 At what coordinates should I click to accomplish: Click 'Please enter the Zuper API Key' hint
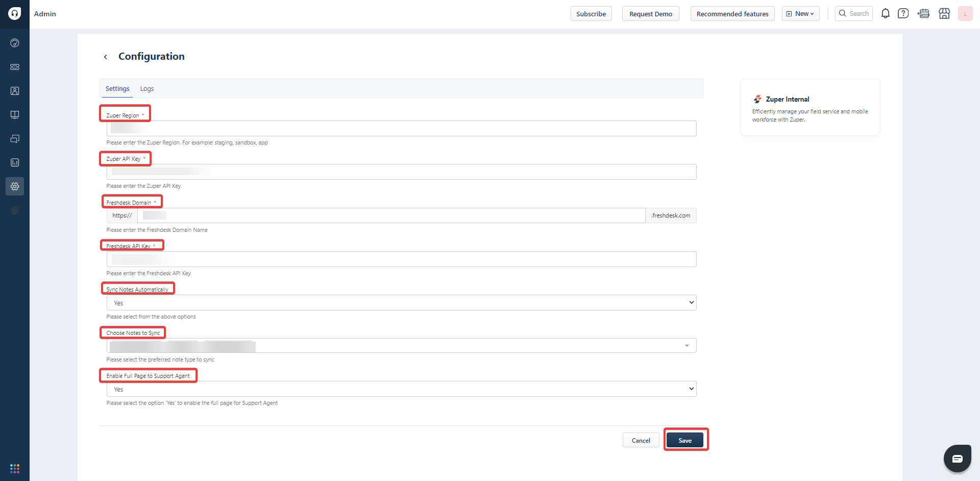143,186
